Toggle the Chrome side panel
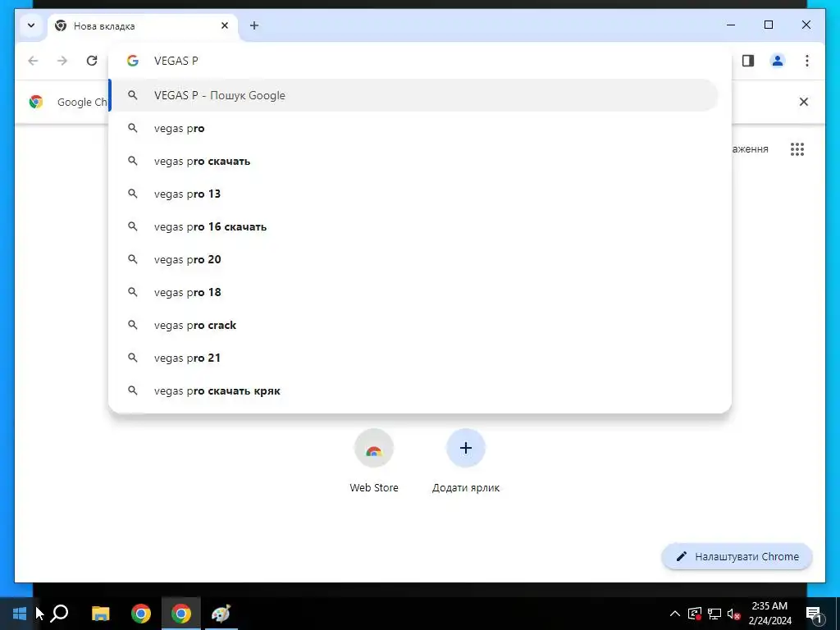 748,61
